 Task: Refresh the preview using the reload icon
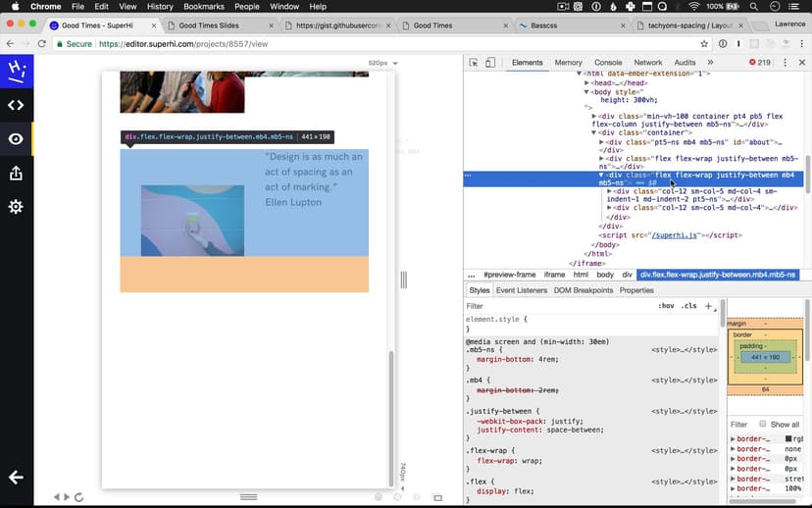pyautogui.click(x=79, y=497)
